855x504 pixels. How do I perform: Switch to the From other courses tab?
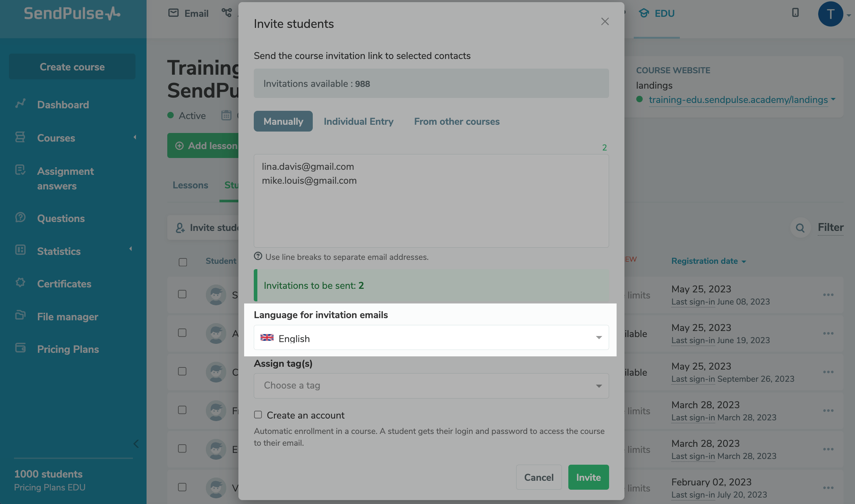coord(456,121)
